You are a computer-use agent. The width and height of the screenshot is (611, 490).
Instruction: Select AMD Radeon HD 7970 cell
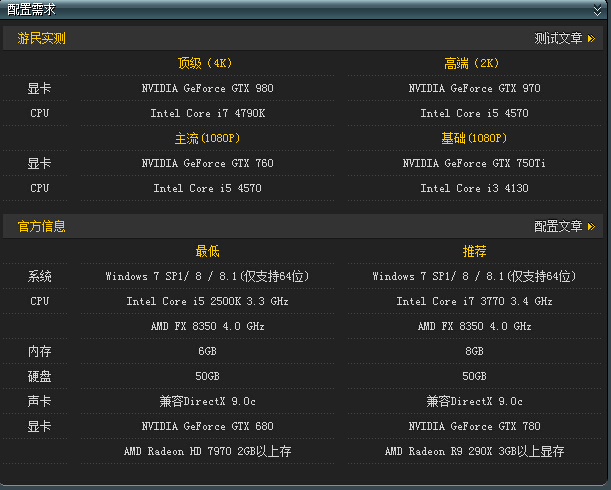pos(207,451)
